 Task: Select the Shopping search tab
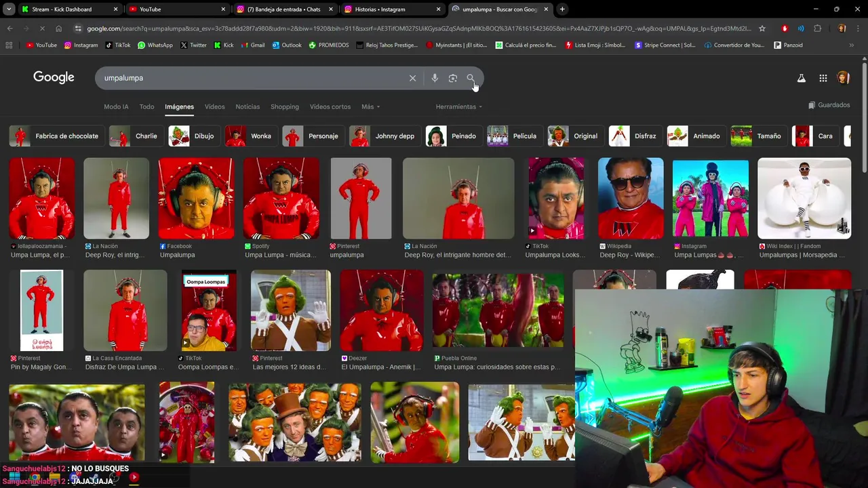[x=285, y=106]
